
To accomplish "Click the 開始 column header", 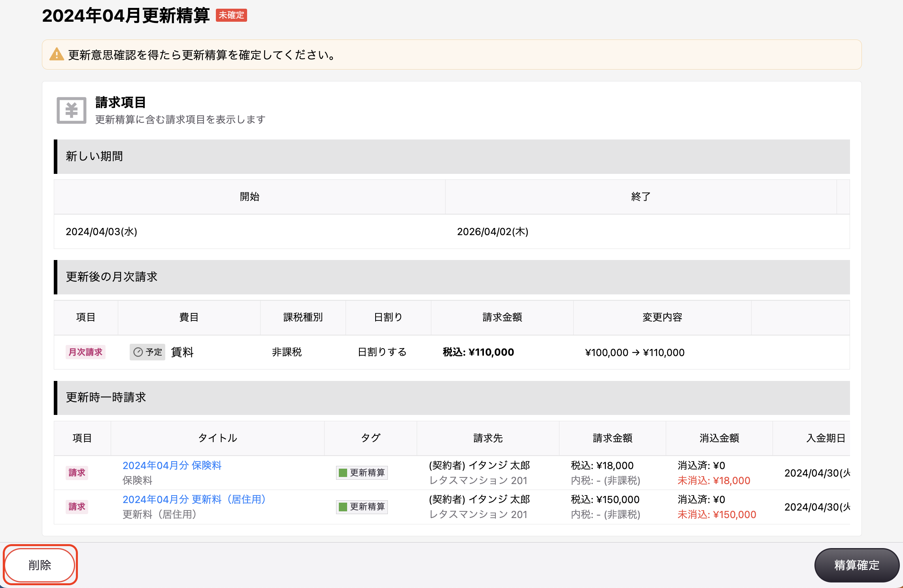I will point(249,197).
